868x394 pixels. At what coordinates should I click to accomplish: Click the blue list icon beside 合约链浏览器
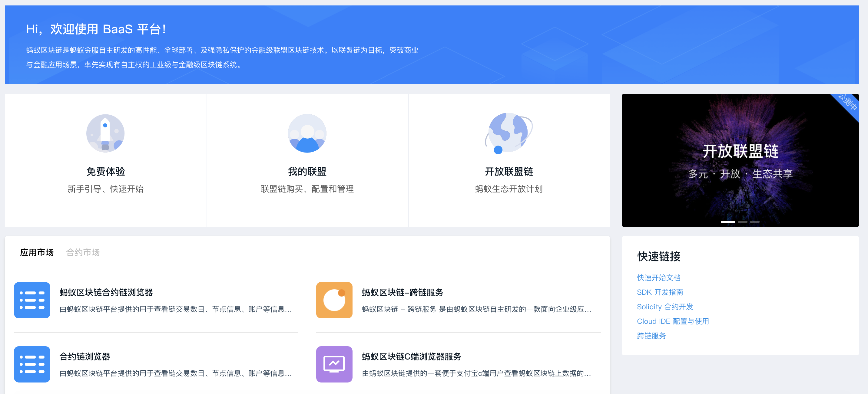click(32, 364)
